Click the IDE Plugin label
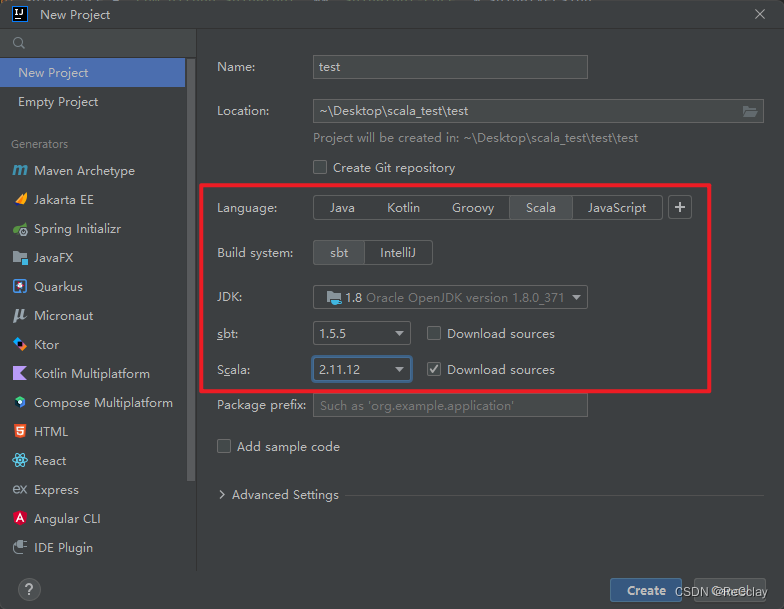Viewport: 784px width, 609px height. [64, 548]
